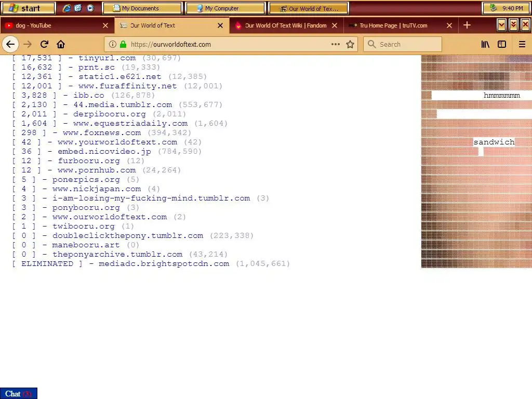Open the ponerpics.org link
This screenshot has width=532, height=399.
[86, 179]
